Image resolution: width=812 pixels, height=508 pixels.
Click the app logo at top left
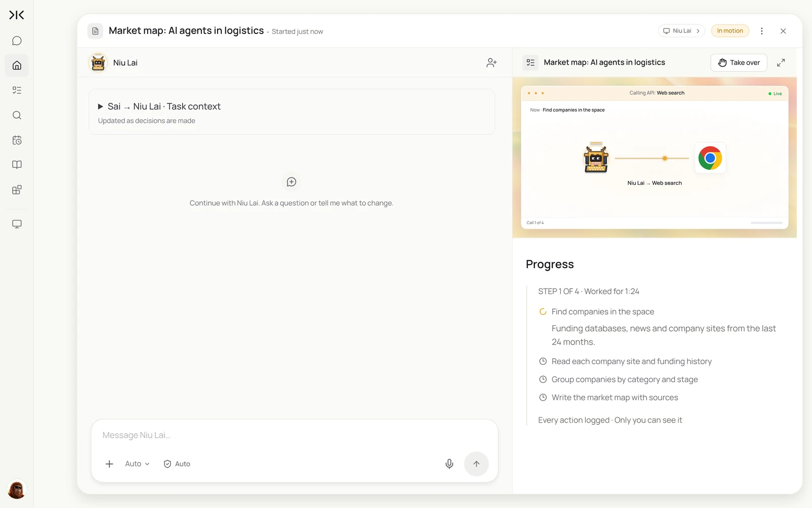17,15
